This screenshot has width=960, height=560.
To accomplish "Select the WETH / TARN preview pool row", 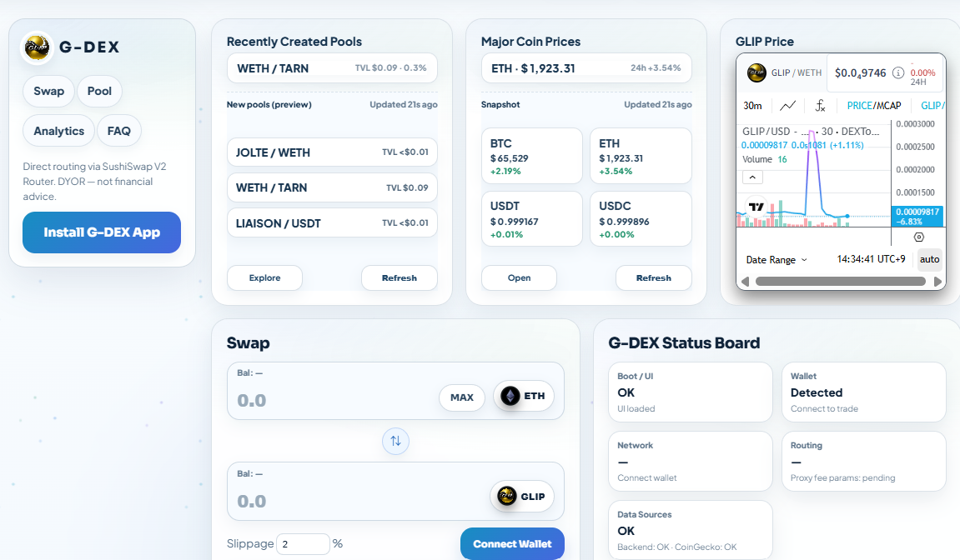I will 332,187.
